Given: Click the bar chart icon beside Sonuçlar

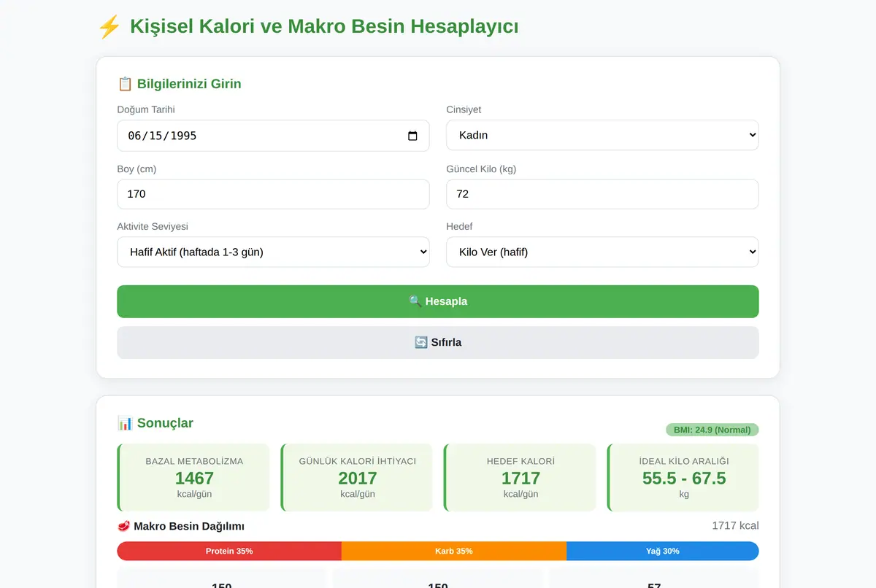Looking at the screenshot, I should [x=125, y=423].
